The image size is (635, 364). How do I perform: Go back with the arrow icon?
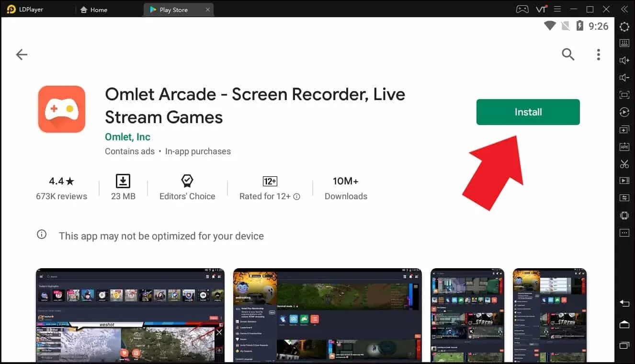[x=22, y=55]
